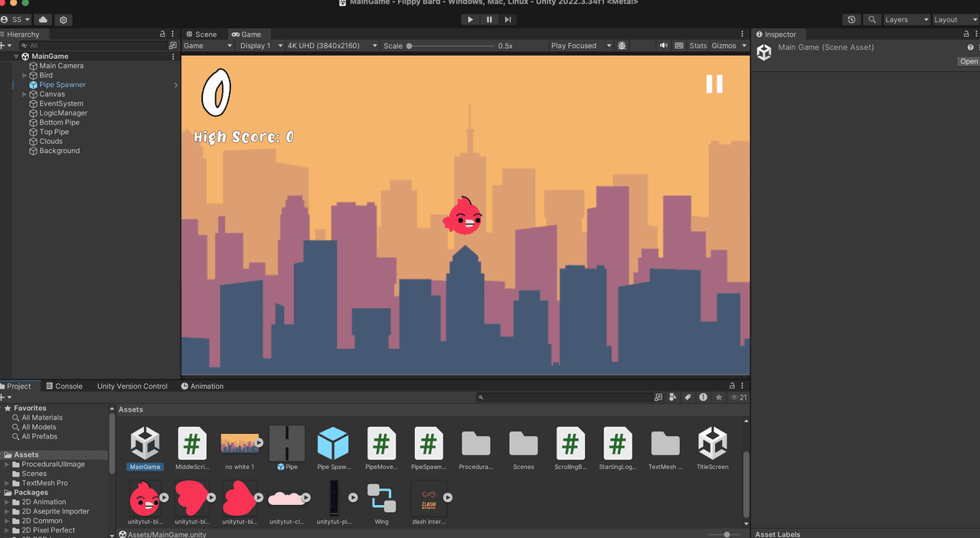Click the Open button in Inspector
The height and width of the screenshot is (538, 980).
tap(969, 61)
